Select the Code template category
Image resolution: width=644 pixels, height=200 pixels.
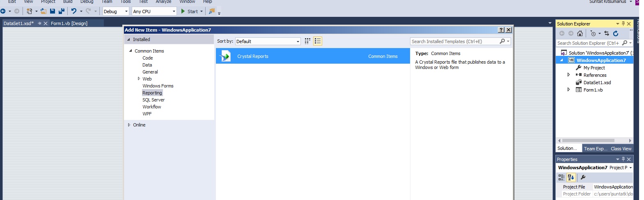tap(148, 58)
